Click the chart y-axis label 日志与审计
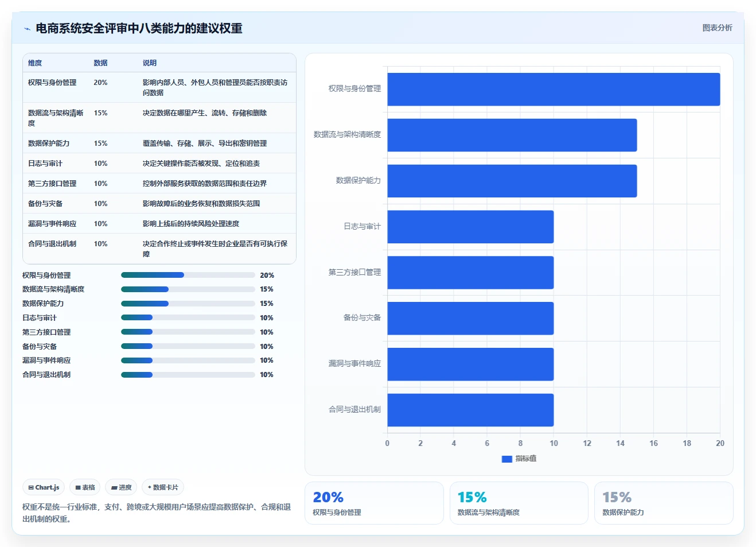This screenshot has width=756, height=547. [362, 227]
